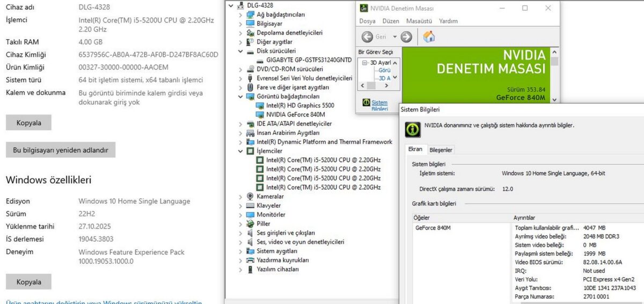Viewport: 644px width, 304px height.
Task: Open the Home icon in NVIDIA toolbar
Action: [x=429, y=37]
